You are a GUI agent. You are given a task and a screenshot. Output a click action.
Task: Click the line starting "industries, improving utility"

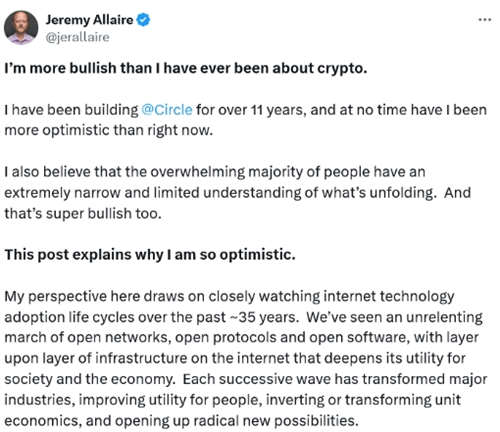[x=232, y=400]
